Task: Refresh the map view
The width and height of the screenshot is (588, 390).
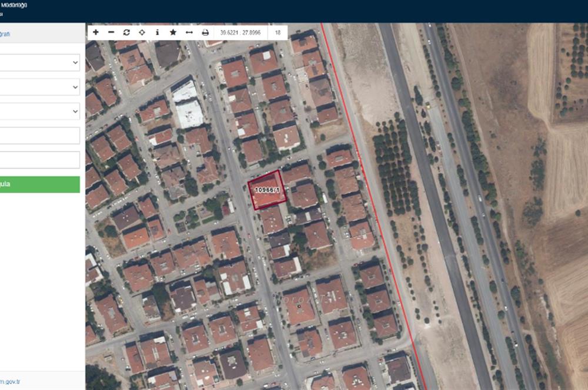Action: pyautogui.click(x=126, y=33)
